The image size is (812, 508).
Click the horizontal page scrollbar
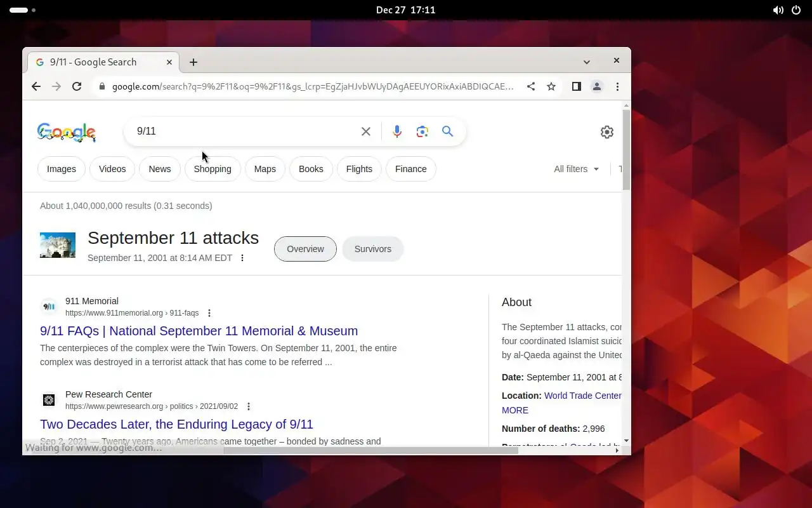coord(371,450)
